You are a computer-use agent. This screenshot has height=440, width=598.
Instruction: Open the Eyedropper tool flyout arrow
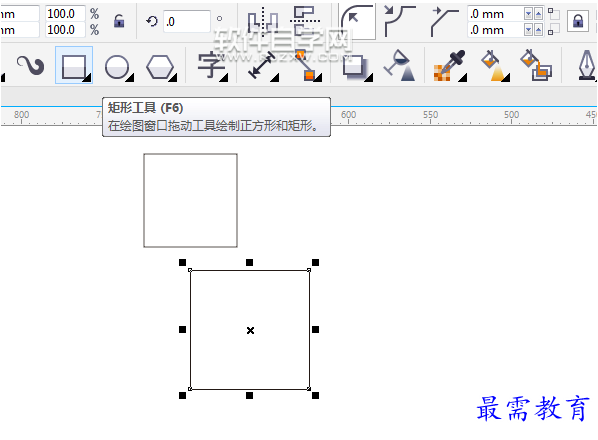(x=463, y=78)
